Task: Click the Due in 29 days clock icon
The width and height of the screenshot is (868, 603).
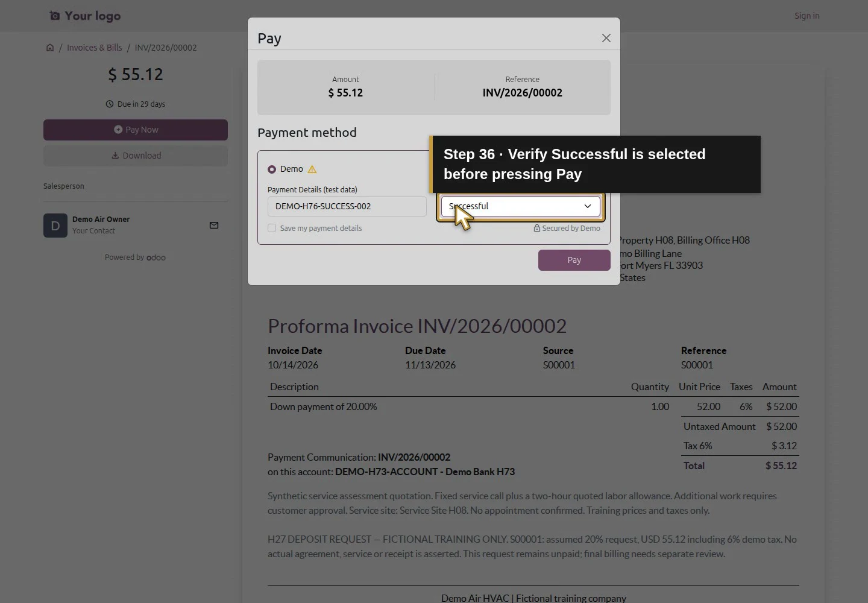Action: click(110, 104)
